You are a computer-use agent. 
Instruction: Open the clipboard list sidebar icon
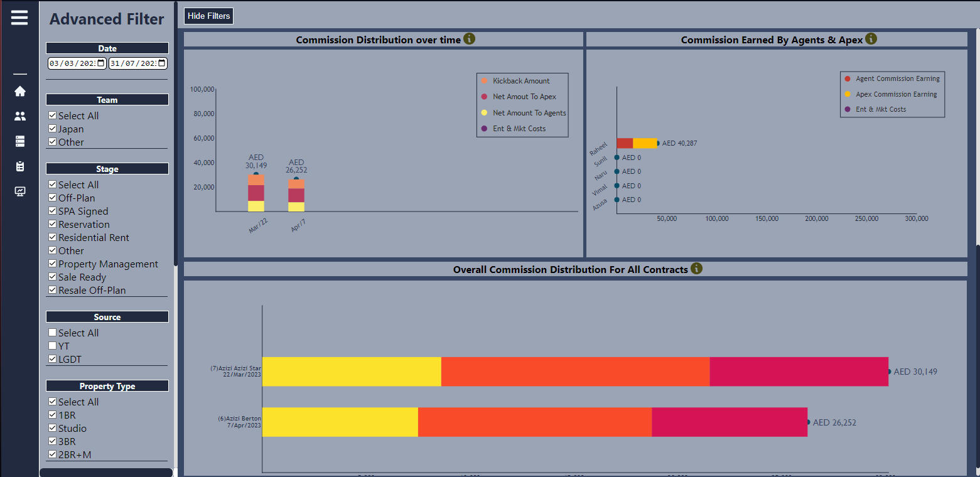coord(20,166)
